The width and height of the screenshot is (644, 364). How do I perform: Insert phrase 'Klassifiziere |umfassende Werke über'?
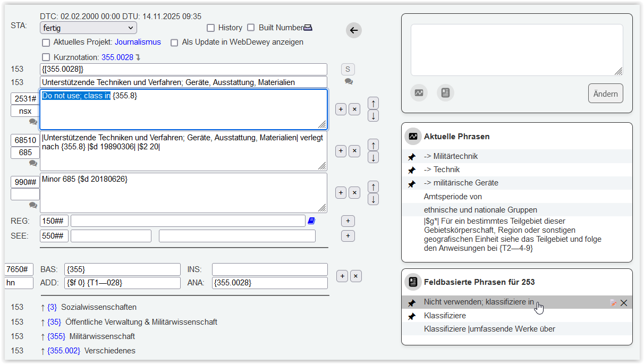pos(489,329)
